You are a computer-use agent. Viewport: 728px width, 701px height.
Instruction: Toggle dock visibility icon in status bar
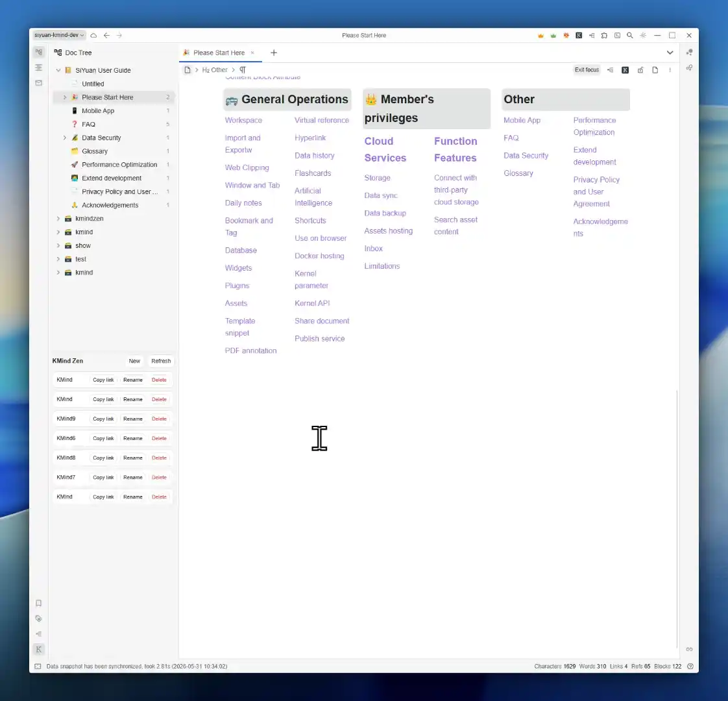tap(38, 666)
